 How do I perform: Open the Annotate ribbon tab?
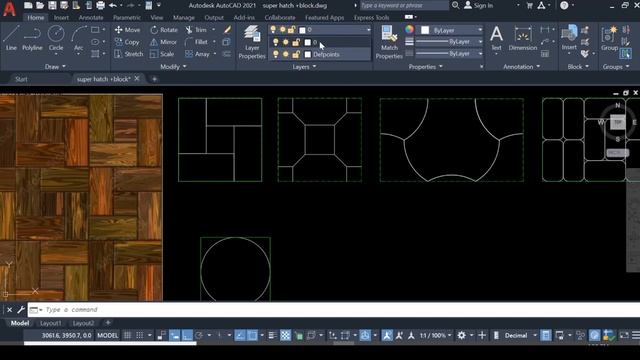coord(91,18)
